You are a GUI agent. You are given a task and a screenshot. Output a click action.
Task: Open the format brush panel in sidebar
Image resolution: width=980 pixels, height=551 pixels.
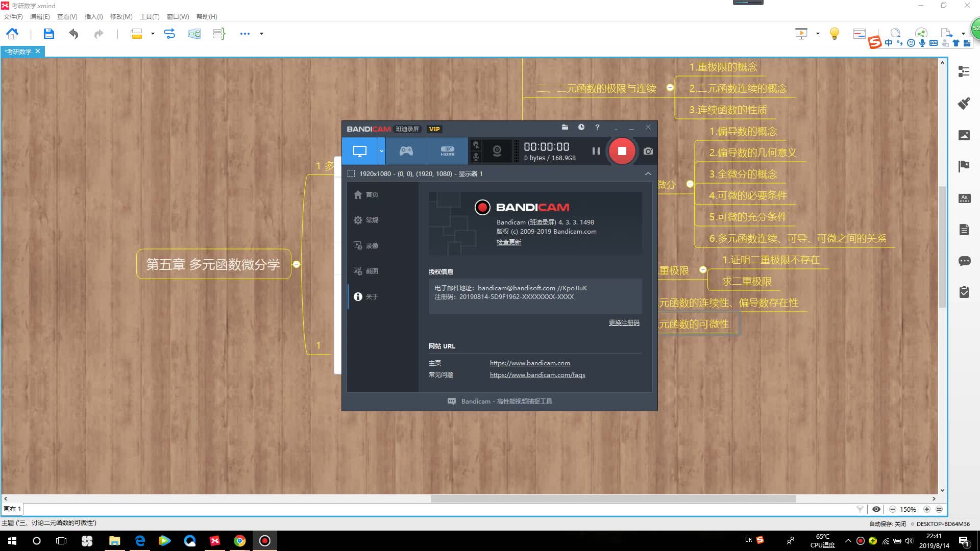964,104
